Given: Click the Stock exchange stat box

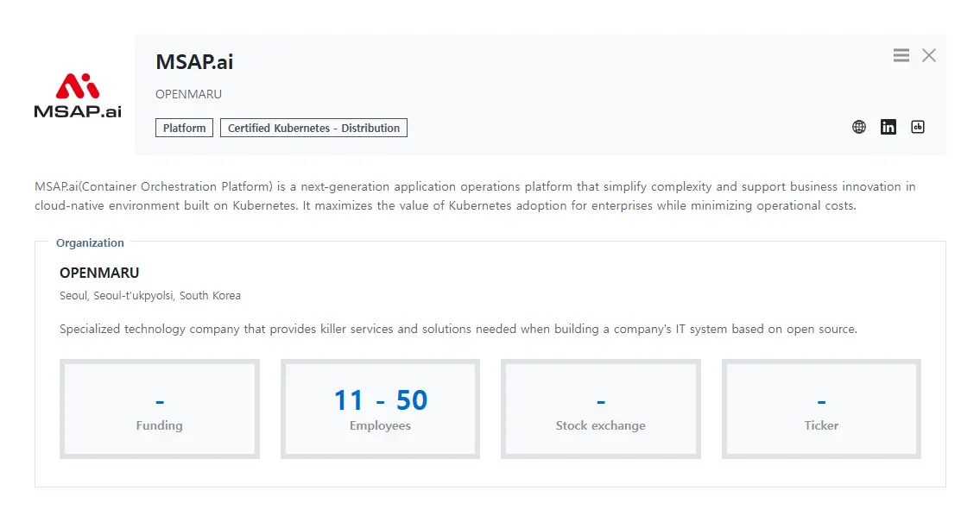Looking at the screenshot, I should click(601, 409).
